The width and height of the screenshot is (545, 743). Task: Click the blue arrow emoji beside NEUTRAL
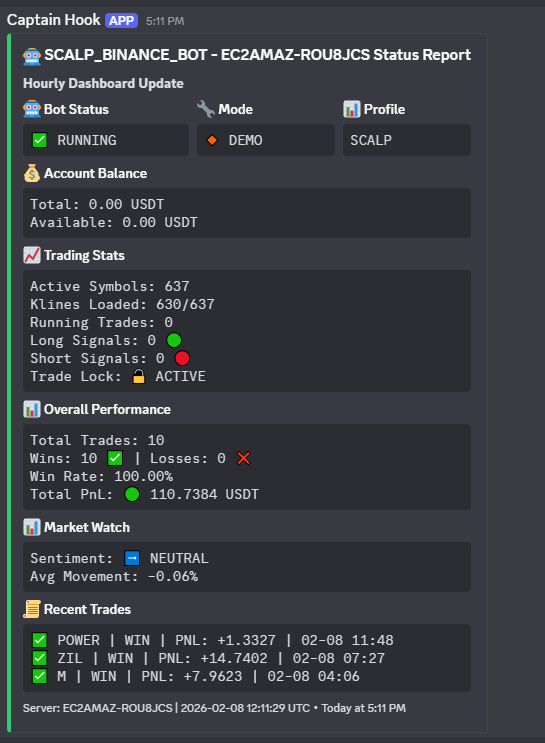point(132,558)
